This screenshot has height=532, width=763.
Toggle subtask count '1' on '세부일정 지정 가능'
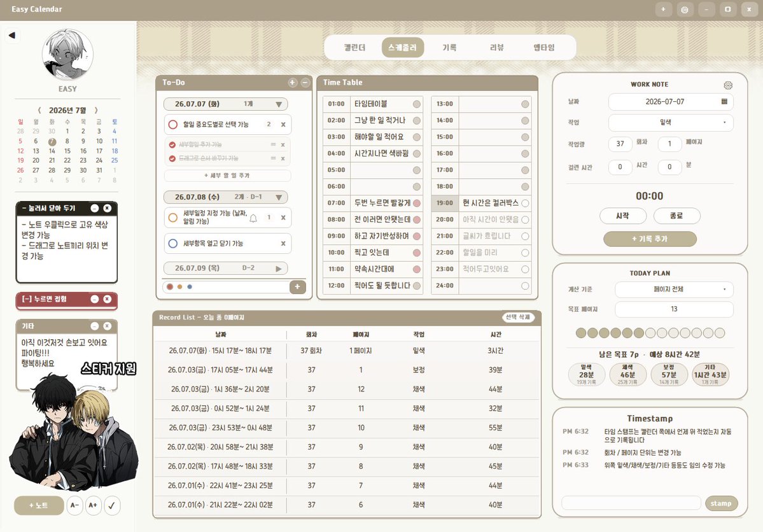pos(269,218)
